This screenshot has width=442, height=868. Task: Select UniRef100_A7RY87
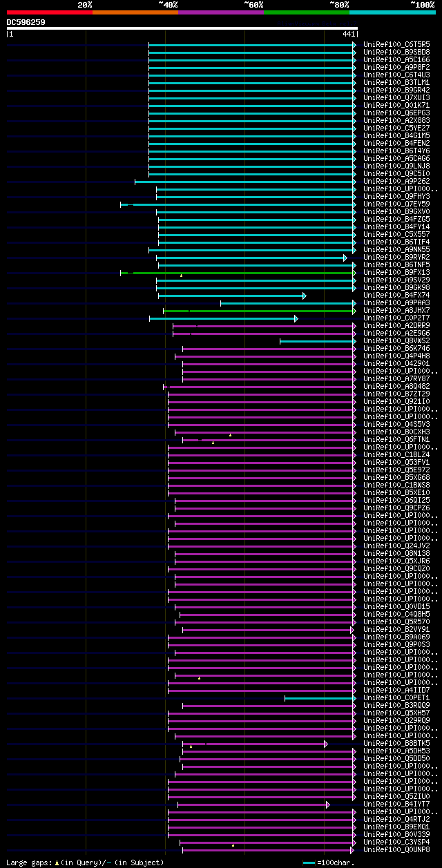(396, 378)
